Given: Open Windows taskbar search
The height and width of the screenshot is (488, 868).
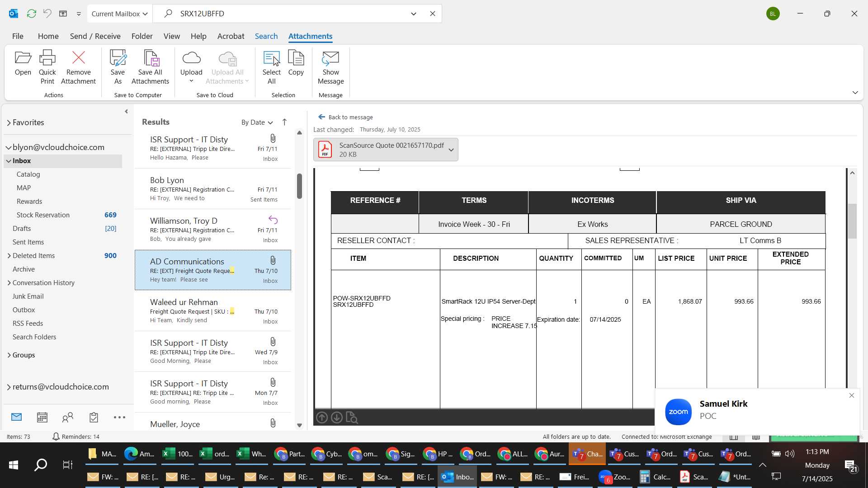Looking at the screenshot, I should point(41,465).
